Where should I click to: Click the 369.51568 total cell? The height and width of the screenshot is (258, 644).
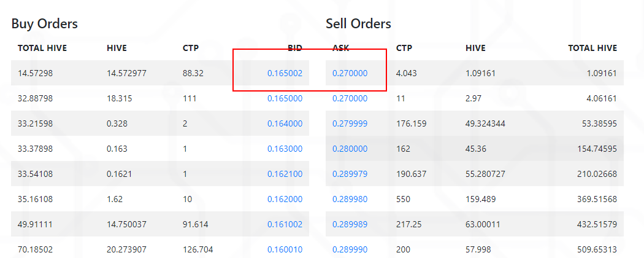click(597, 199)
